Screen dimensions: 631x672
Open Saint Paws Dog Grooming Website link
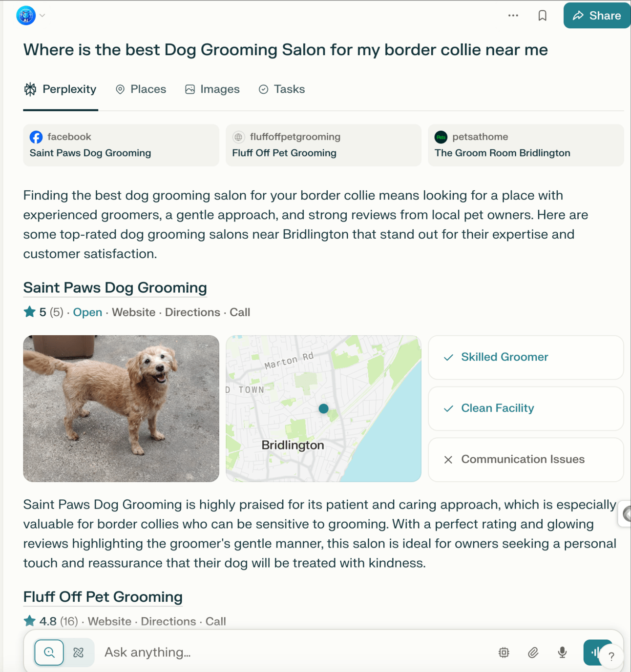click(x=133, y=312)
